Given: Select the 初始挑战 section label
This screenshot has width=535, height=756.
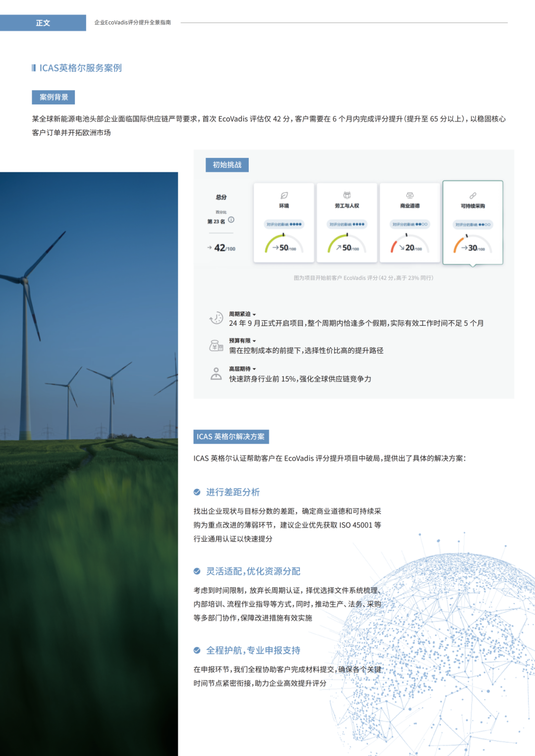Looking at the screenshot, I should [x=227, y=165].
